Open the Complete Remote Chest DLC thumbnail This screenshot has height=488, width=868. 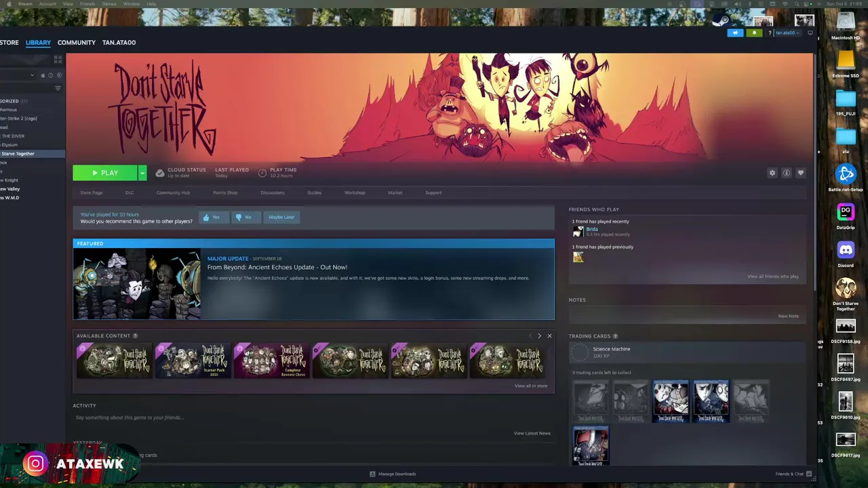[271, 360]
